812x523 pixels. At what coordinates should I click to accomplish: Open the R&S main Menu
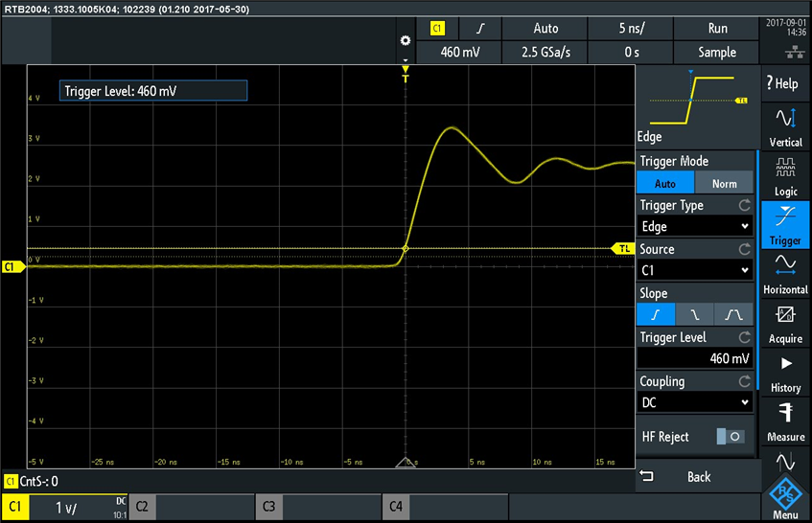point(785,499)
